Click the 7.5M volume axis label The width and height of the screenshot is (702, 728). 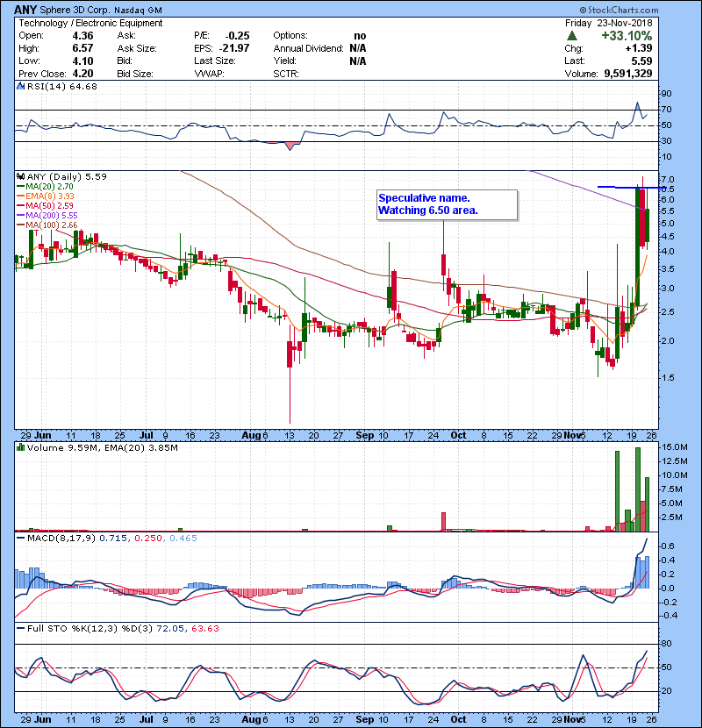point(671,489)
